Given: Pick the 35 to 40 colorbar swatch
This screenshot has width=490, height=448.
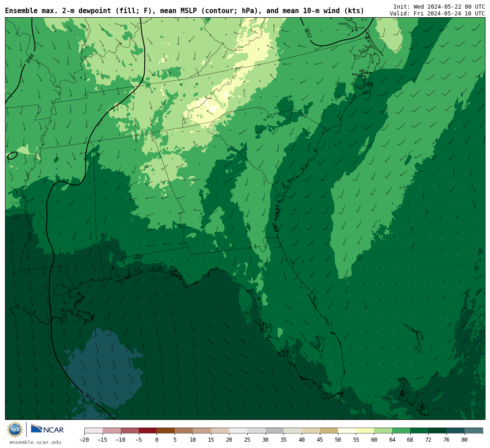Looking at the screenshot, I should pos(293,431).
